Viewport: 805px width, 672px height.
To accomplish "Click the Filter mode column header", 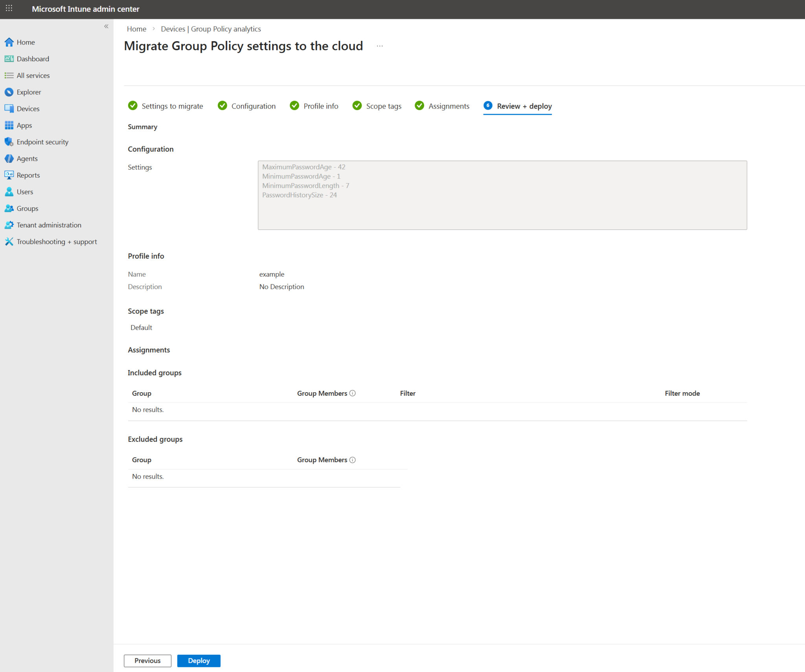I will [682, 393].
